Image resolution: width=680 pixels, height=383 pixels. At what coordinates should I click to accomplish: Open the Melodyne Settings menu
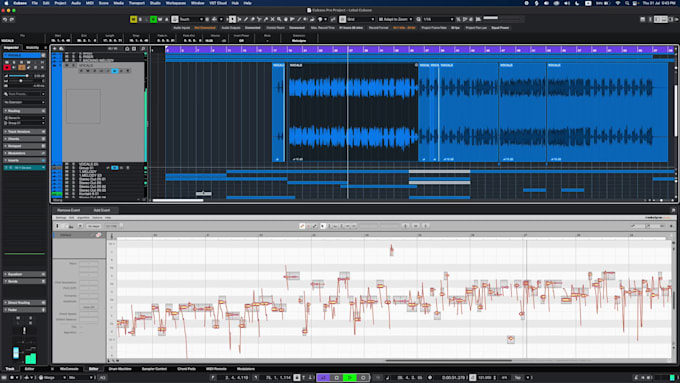[x=61, y=218]
